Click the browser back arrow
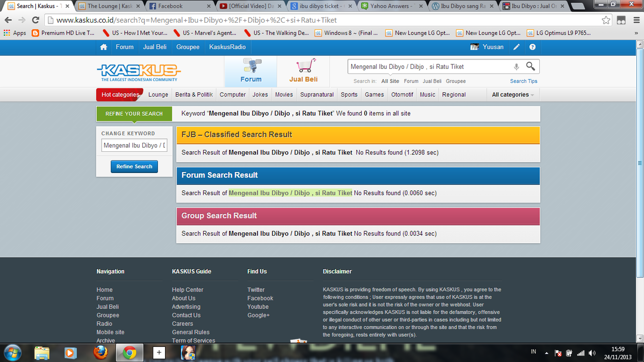 8,20
